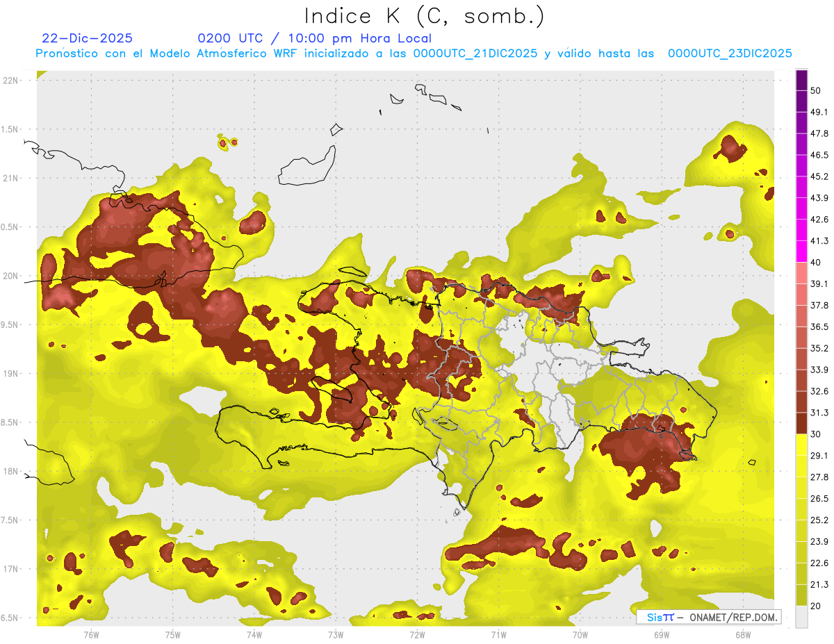Click the '35.2' colorbar value
The image size is (834, 644).
(819, 349)
